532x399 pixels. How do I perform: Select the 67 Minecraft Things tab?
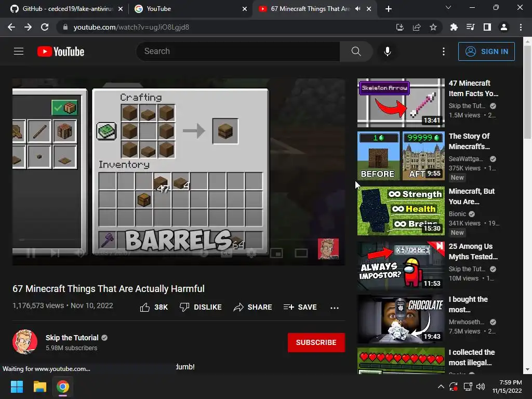305,9
